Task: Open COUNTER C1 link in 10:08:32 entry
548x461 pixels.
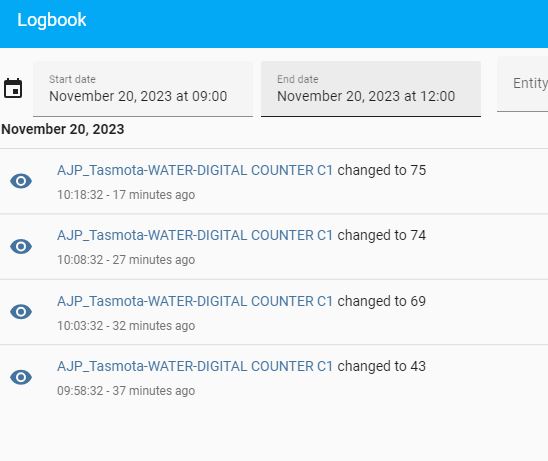Action: [195, 236]
